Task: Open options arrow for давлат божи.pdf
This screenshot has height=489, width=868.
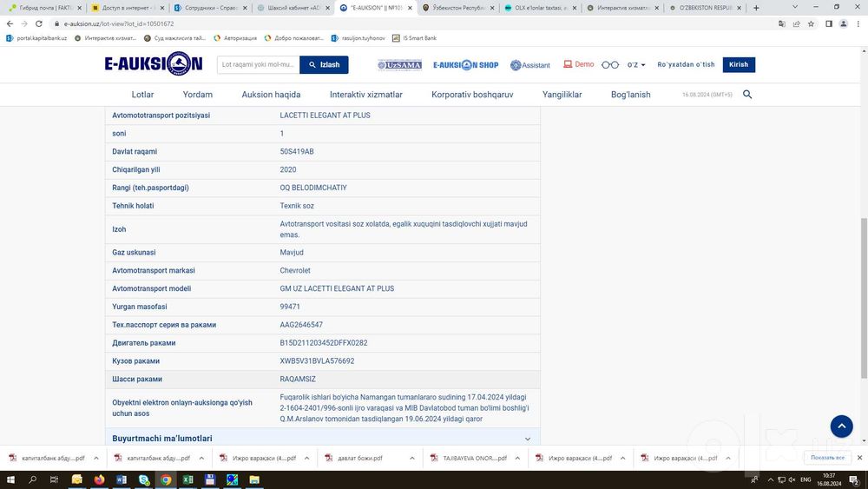Action: 411,458
